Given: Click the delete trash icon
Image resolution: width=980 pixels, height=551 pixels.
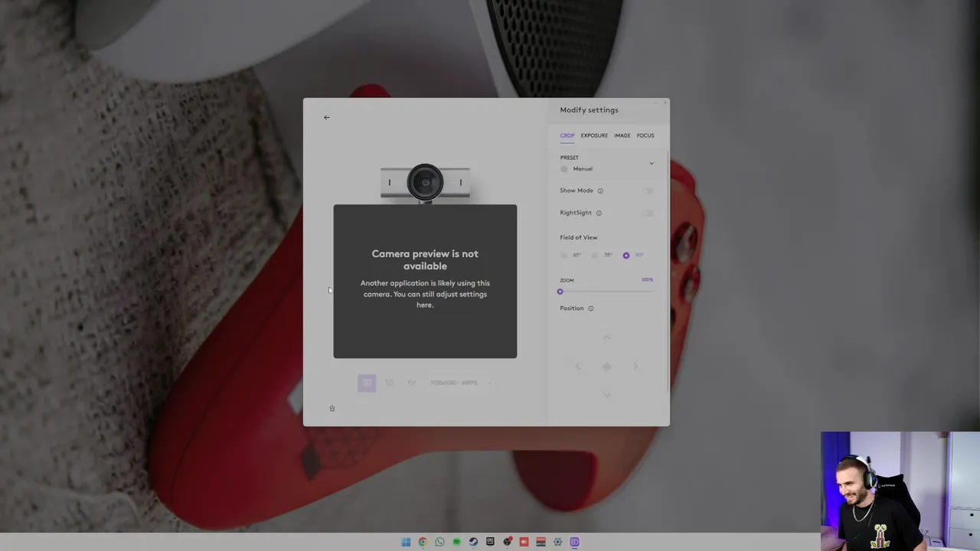Looking at the screenshot, I should [x=332, y=409].
